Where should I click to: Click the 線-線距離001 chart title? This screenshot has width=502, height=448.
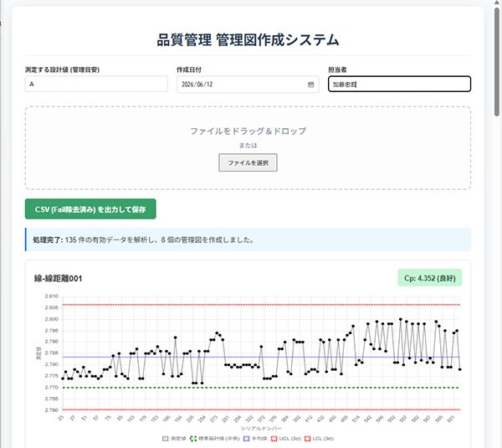[58, 279]
